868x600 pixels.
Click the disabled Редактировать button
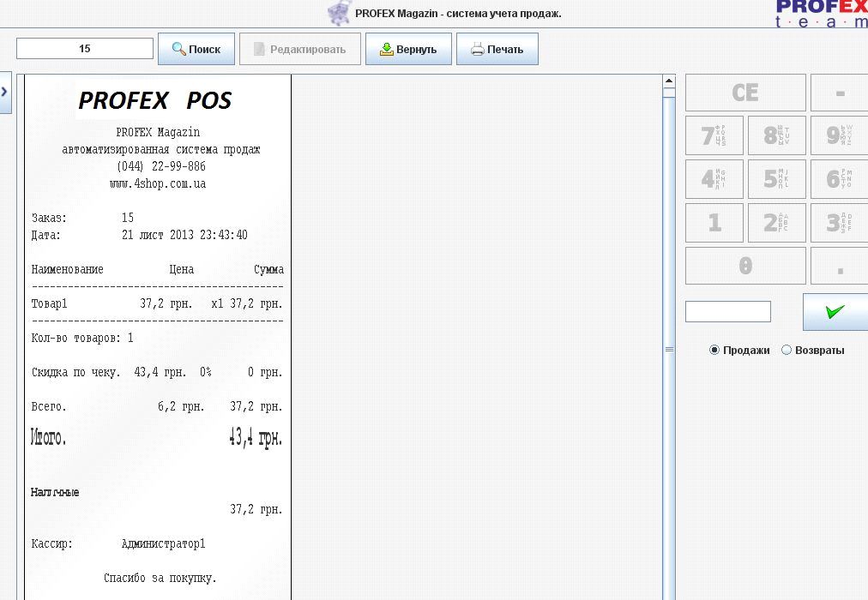coord(300,49)
